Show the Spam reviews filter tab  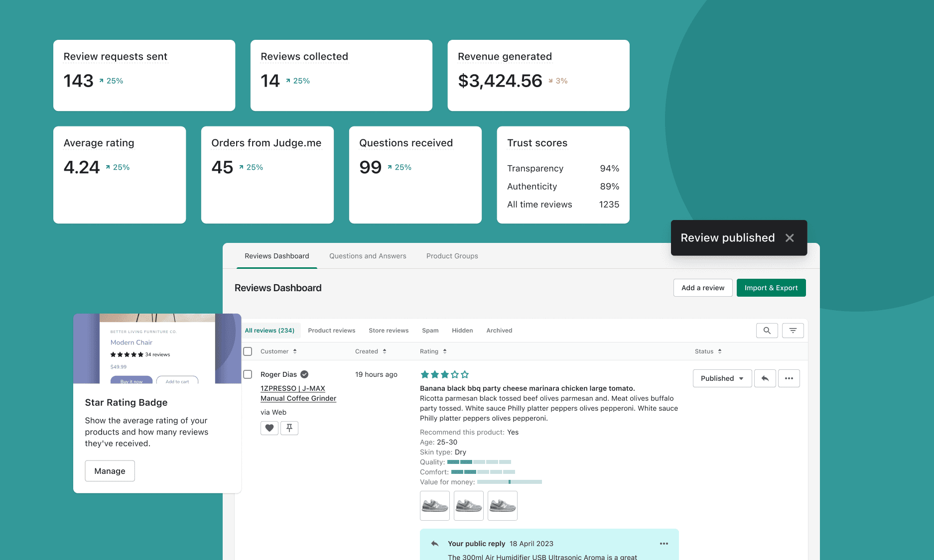tap(430, 331)
